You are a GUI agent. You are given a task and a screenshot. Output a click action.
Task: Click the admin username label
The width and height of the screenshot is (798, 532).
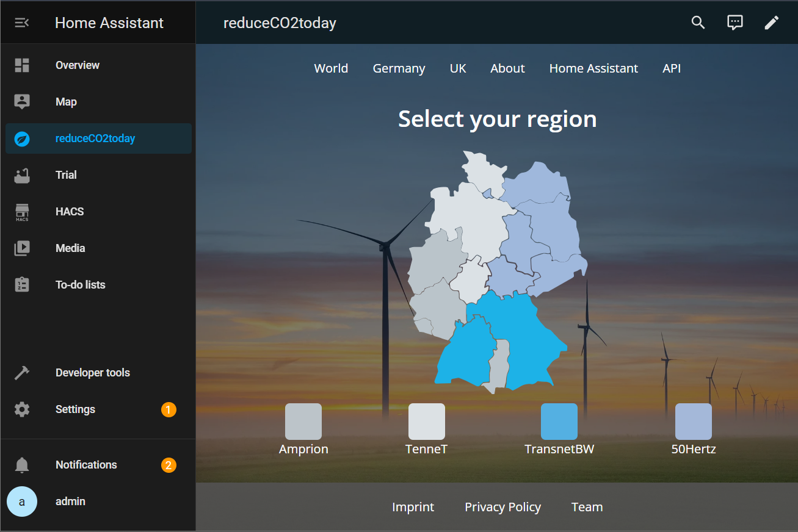[x=70, y=501]
